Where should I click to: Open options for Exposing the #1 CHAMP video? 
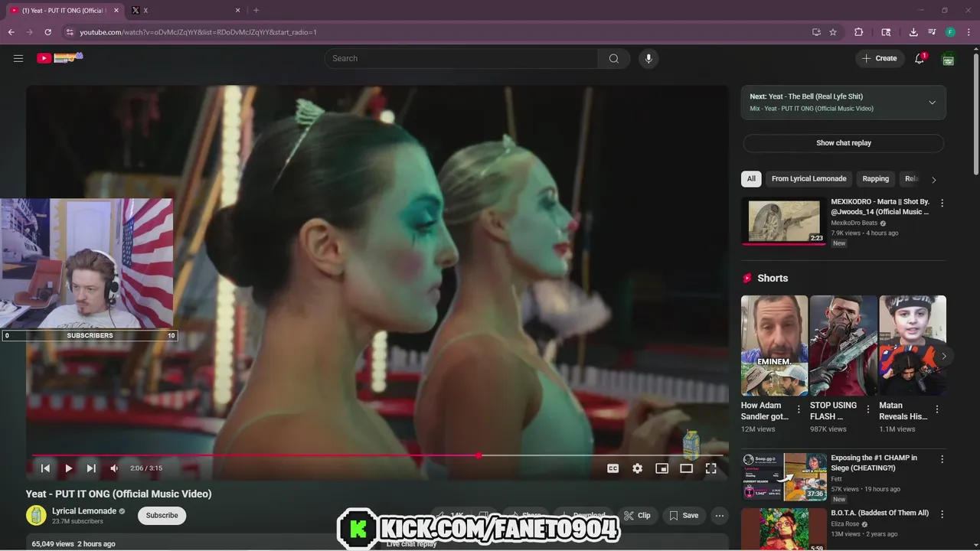942,459
